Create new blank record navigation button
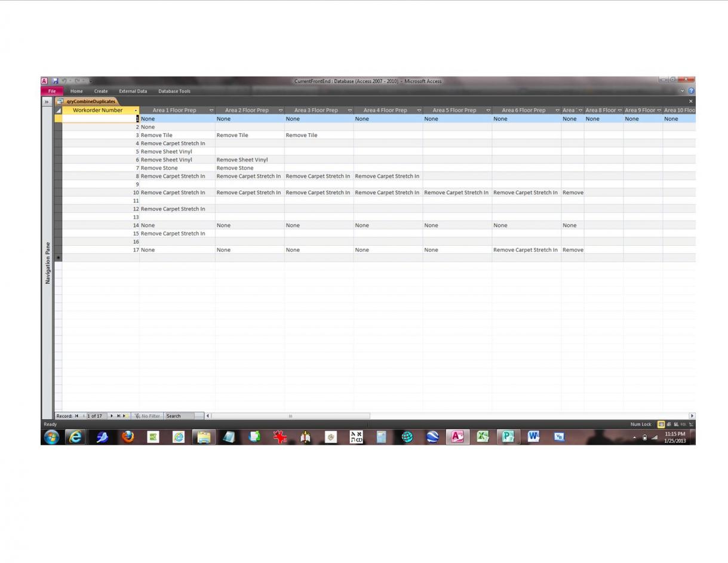The image size is (728, 563). 125,416
